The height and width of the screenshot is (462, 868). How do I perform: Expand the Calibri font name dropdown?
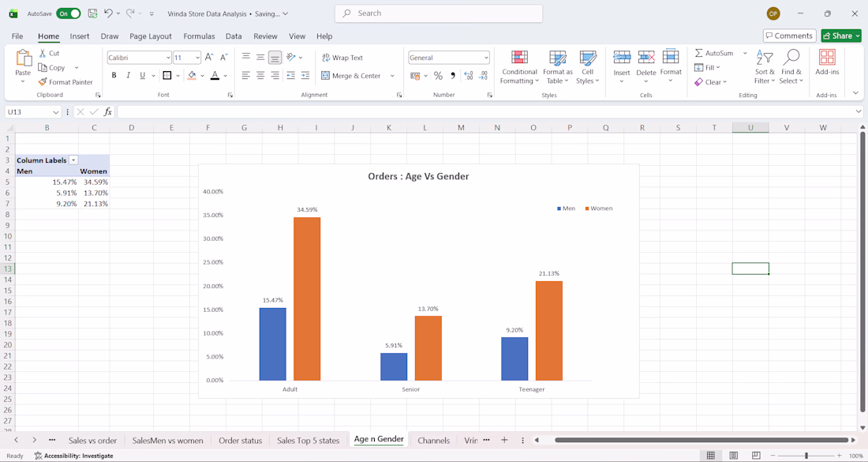[x=168, y=58]
